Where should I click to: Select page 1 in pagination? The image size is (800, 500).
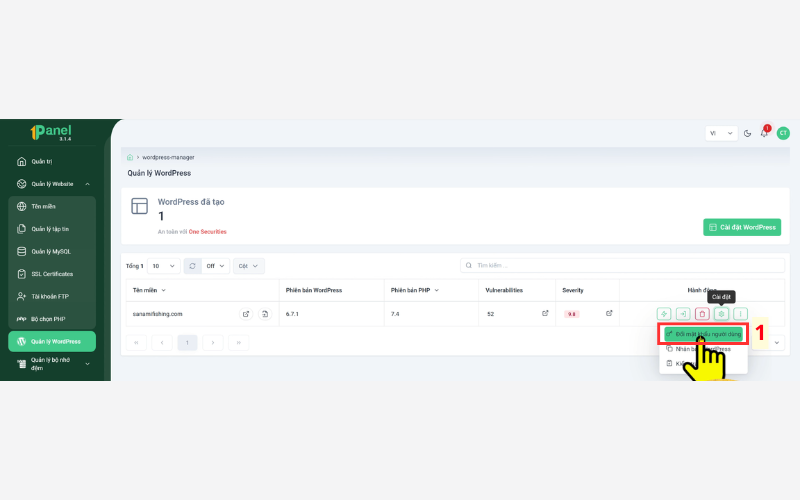[187, 342]
